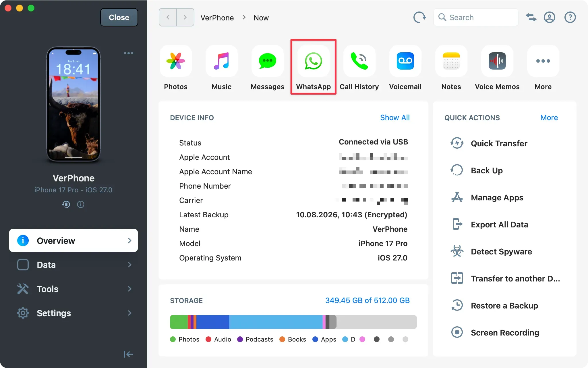Open the Voice Memos icon
The image size is (588, 368).
pyautogui.click(x=497, y=61)
